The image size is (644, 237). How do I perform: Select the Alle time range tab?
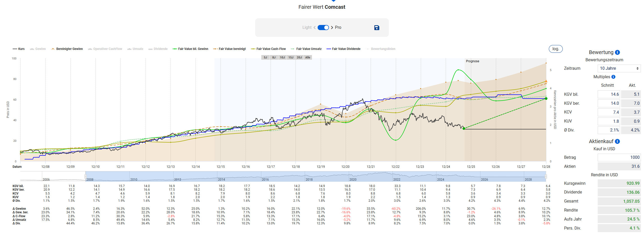click(x=308, y=57)
